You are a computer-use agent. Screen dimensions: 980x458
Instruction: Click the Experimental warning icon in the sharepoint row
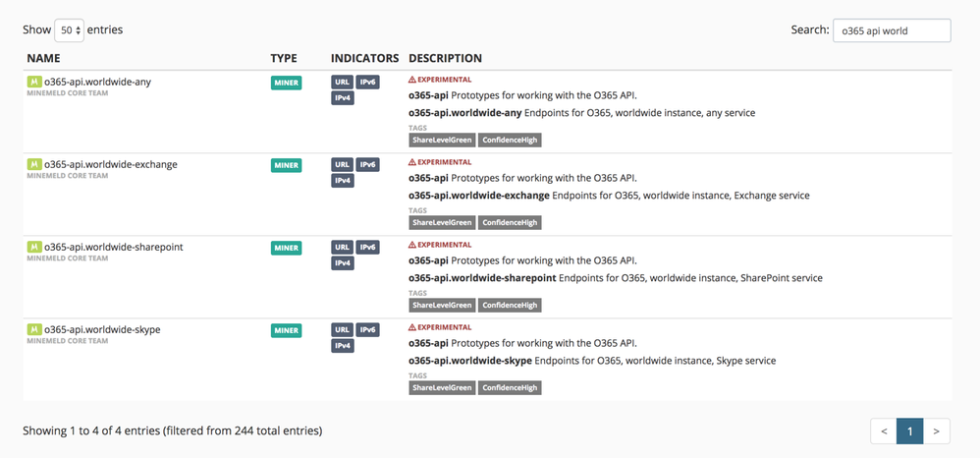pyautogui.click(x=412, y=245)
